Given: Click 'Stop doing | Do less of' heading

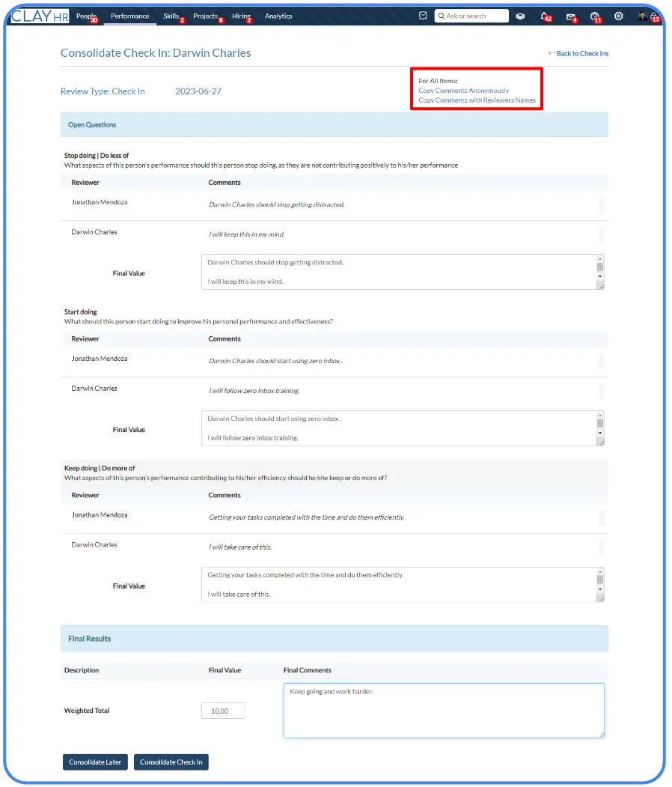Looking at the screenshot, I should tap(97, 156).
